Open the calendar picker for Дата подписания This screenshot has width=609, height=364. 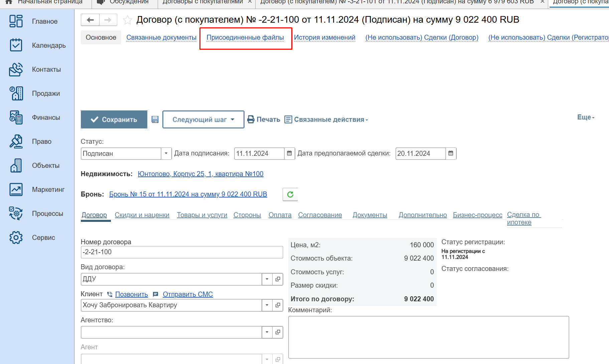(289, 153)
